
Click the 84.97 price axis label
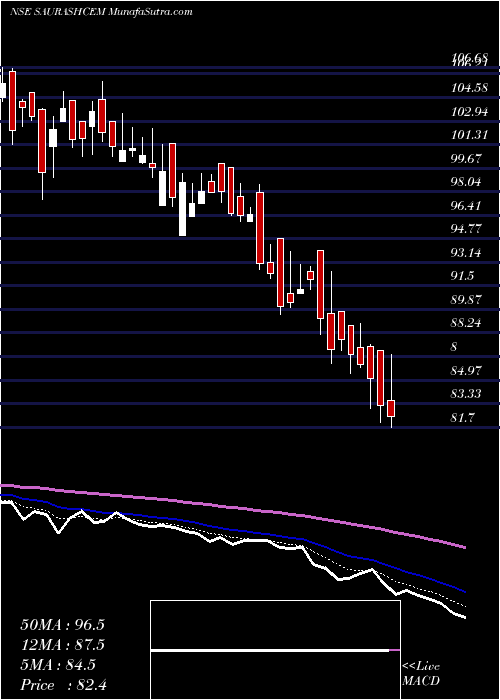pos(467,371)
